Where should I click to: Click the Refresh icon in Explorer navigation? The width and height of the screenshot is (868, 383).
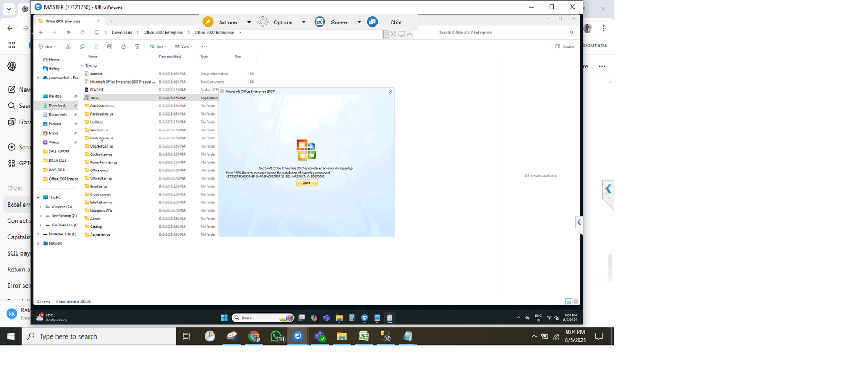pos(82,33)
